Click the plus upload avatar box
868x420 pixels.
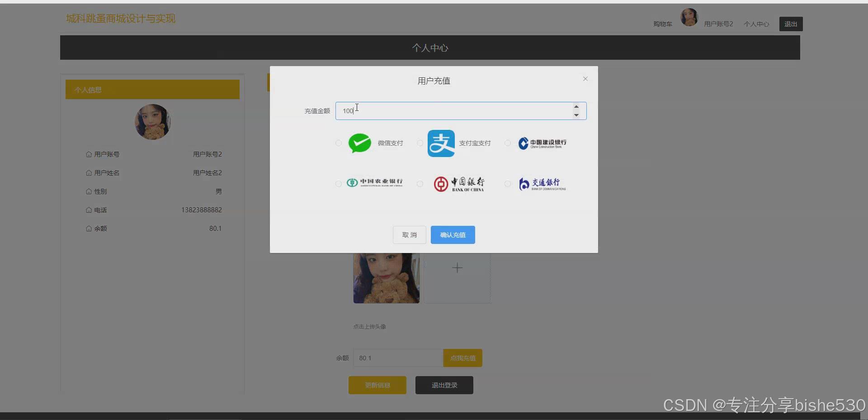(x=457, y=278)
